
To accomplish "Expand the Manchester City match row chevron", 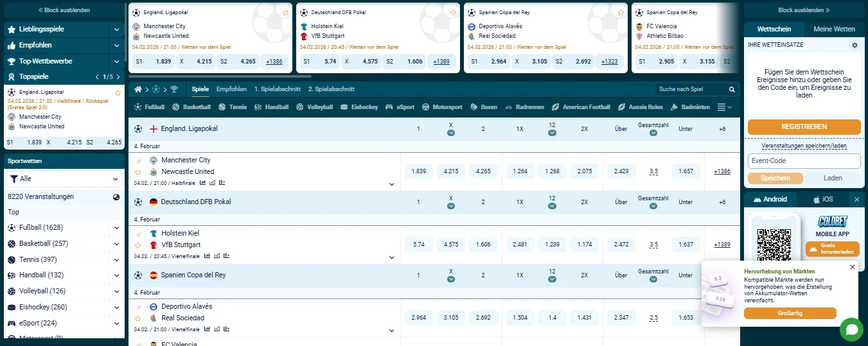I will click(391, 184).
